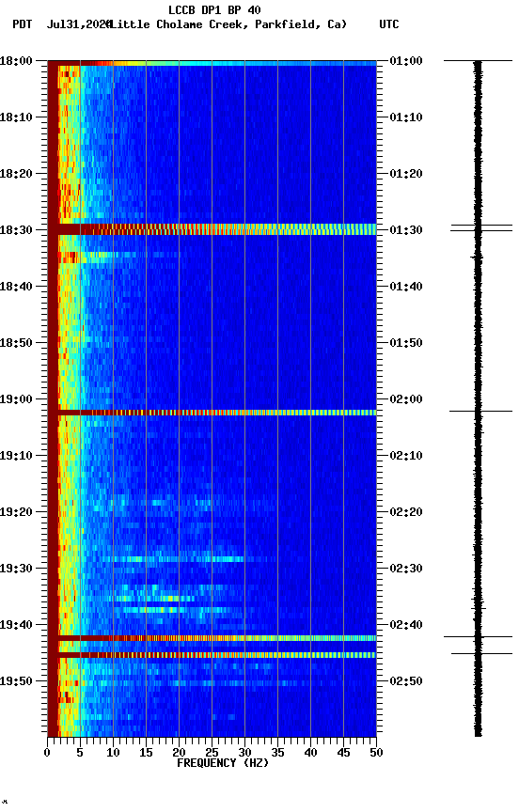Click the 0 Hz frequency axis label

point(47,753)
